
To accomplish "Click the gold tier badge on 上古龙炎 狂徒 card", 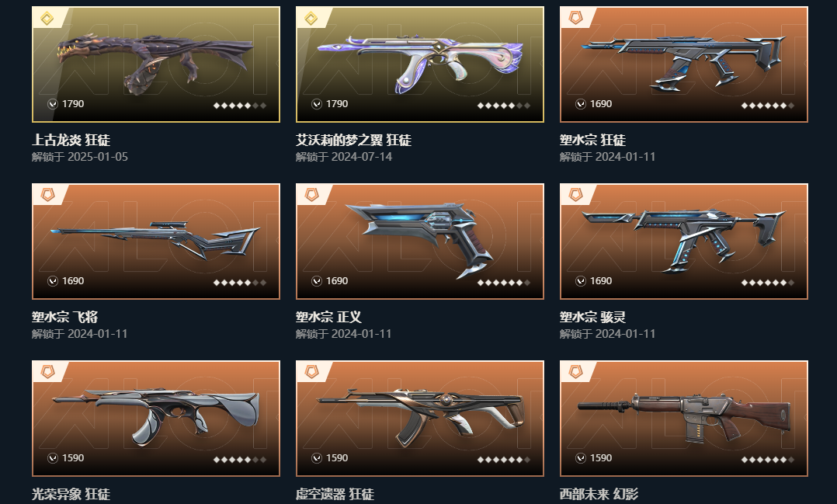I will [47, 19].
